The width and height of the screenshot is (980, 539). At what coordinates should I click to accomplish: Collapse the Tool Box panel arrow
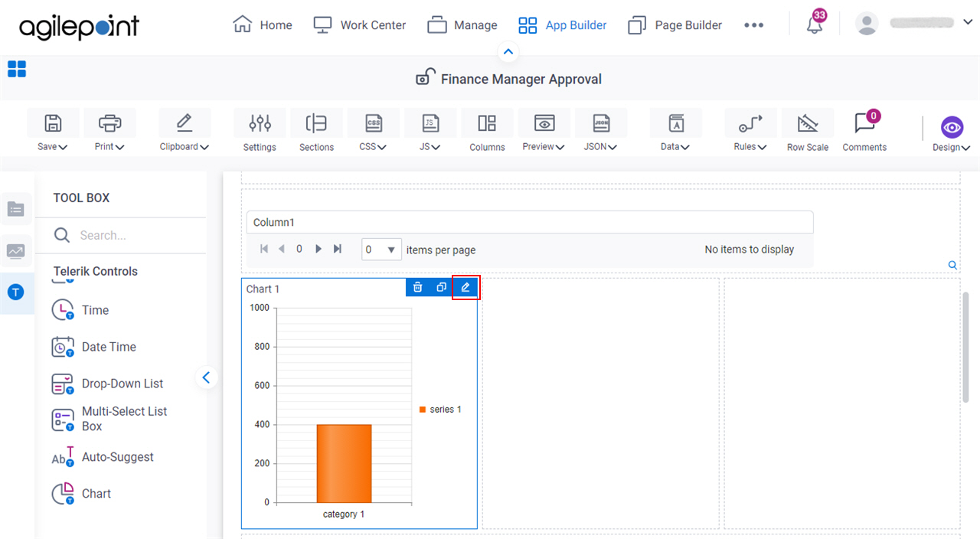tap(207, 377)
